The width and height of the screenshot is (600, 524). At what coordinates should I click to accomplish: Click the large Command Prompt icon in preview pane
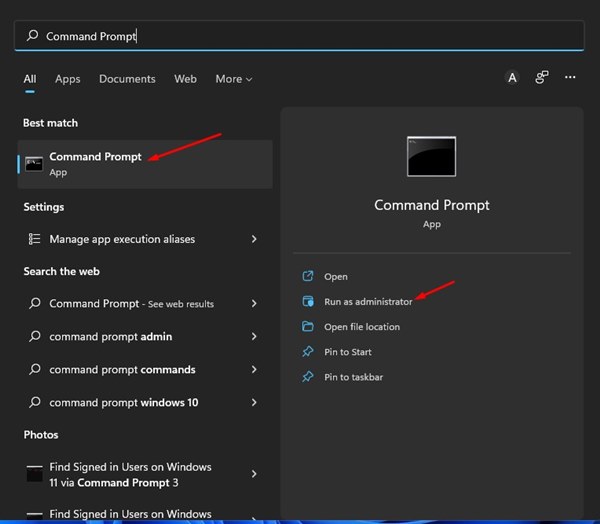[431, 157]
